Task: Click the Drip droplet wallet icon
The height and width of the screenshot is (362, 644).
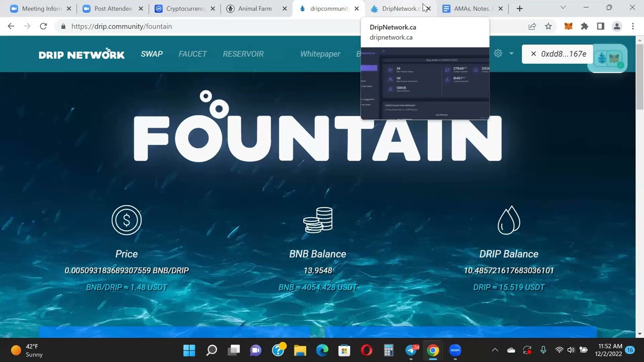Action: click(602, 58)
